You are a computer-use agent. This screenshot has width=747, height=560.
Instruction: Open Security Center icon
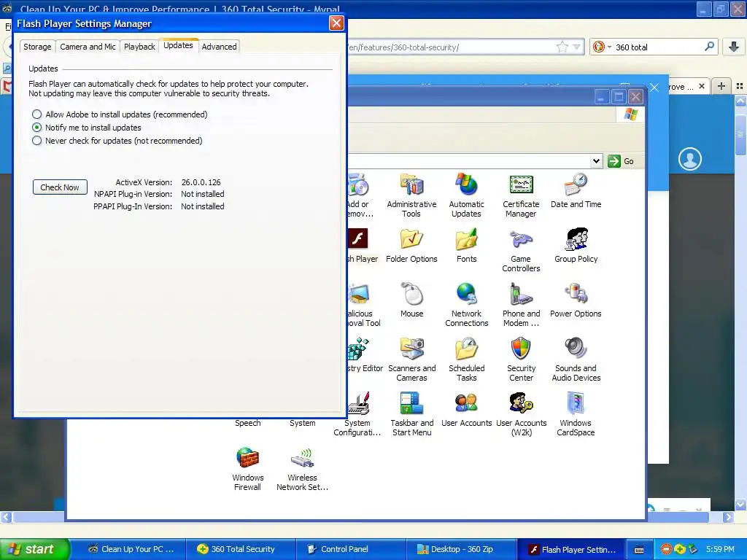[521, 359]
